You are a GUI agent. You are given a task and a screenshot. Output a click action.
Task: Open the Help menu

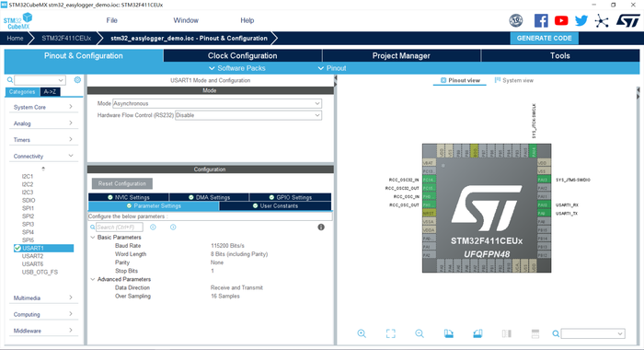point(247,20)
